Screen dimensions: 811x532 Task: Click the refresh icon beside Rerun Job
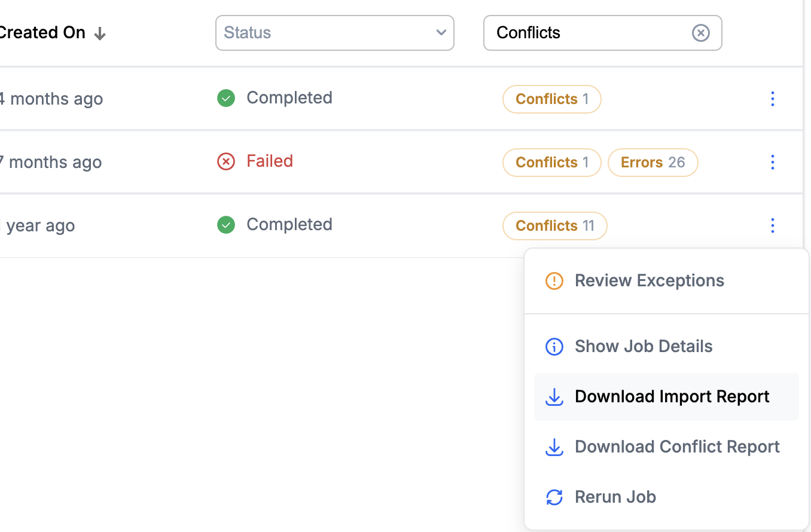554,497
